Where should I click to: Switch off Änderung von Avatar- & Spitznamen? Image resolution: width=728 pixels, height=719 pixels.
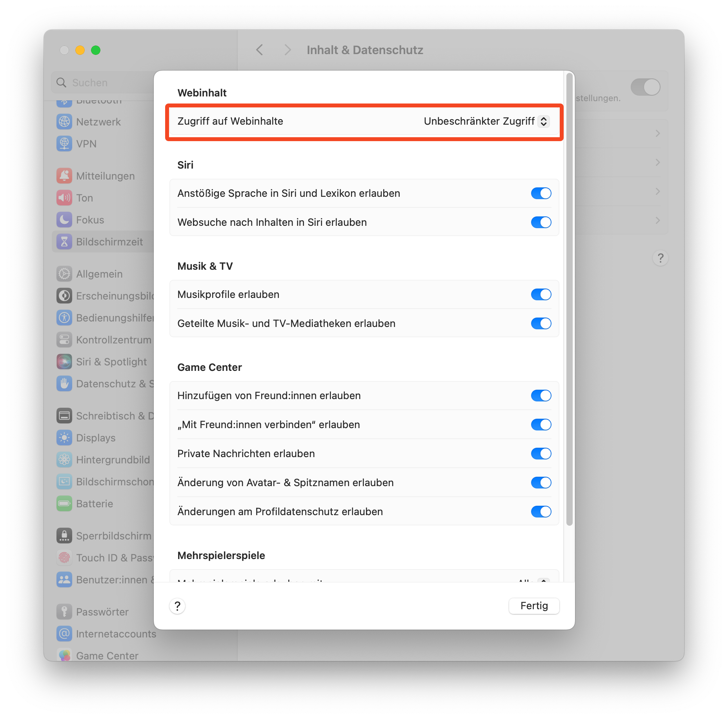tap(541, 483)
